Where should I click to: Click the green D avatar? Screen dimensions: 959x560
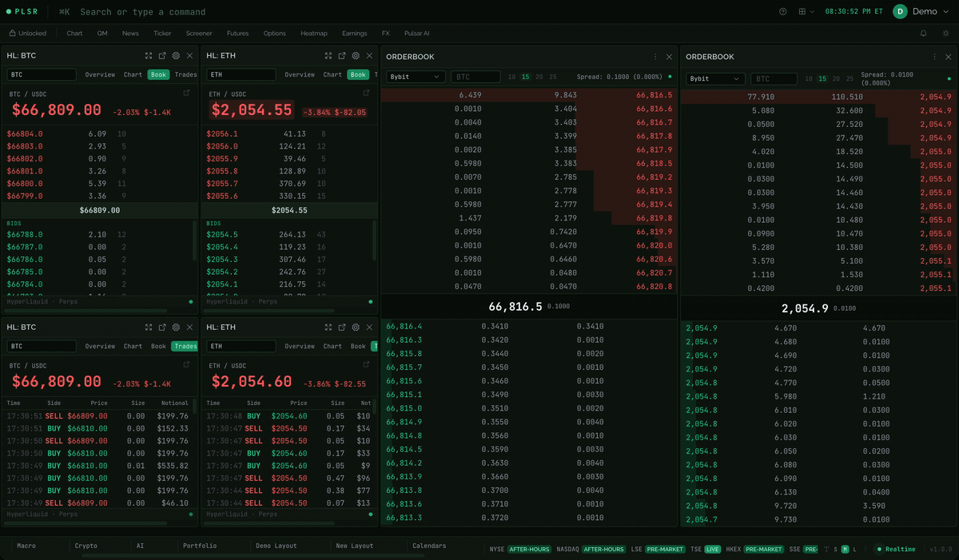[900, 11]
